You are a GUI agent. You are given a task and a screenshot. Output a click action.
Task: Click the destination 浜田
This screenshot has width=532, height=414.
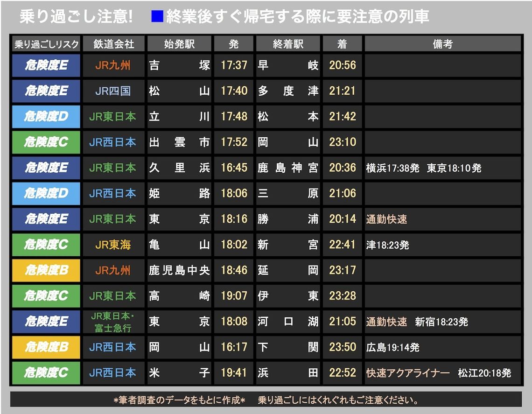pyautogui.click(x=288, y=373)
